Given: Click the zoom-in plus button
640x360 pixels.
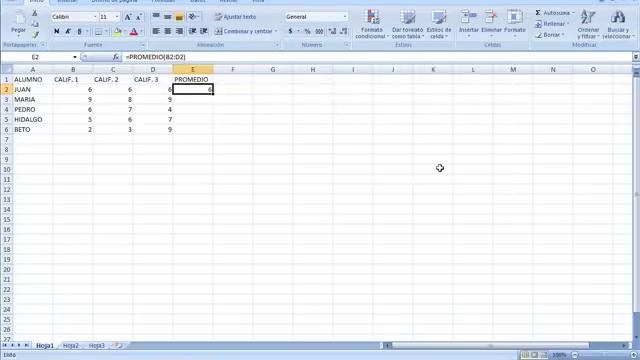Looking at the screenshot, I should (633, 355).
